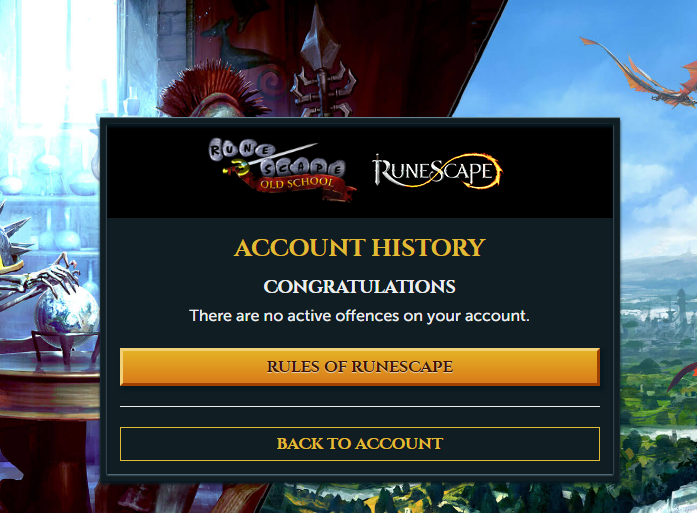Go back via Back to Account
The height and width of the screenshot is (513, 697).
(x=360, y=444)
